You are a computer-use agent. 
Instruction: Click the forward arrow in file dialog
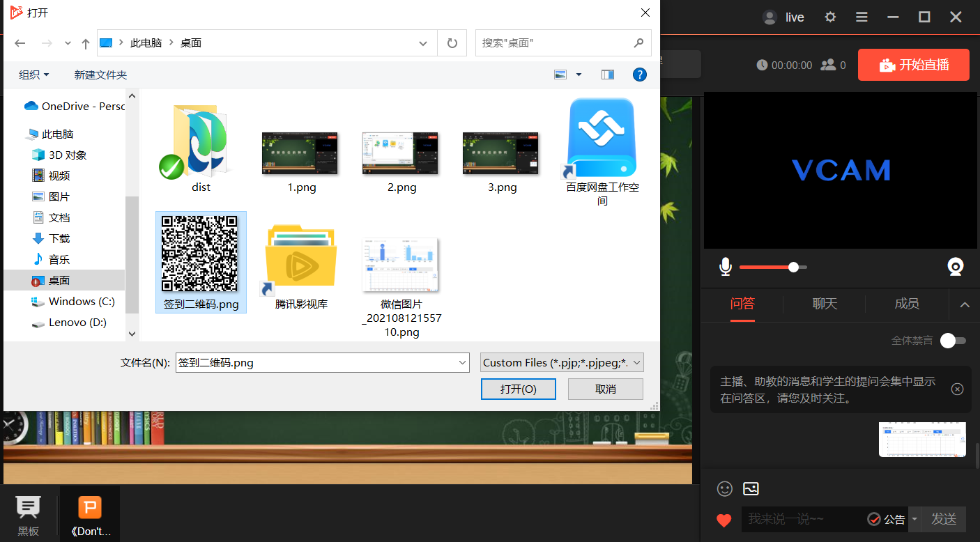47,43
